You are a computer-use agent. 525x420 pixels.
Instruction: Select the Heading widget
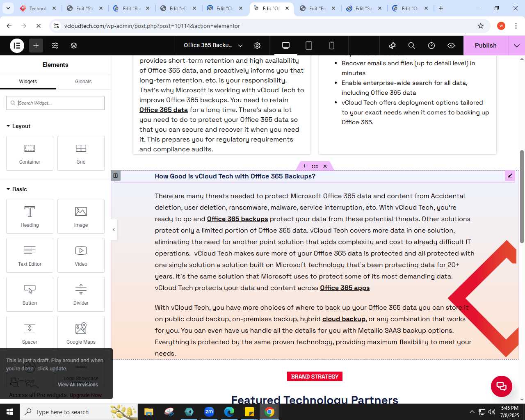coord(30,216)
